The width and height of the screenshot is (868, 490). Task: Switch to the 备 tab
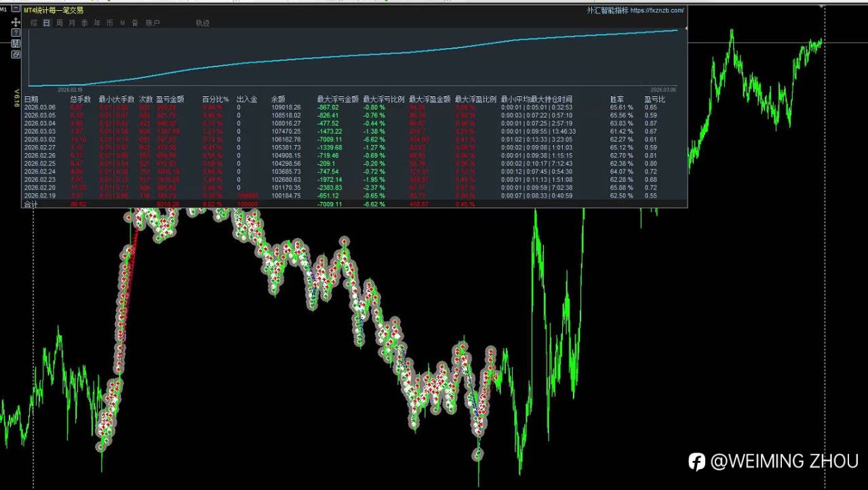pos(135,23)
